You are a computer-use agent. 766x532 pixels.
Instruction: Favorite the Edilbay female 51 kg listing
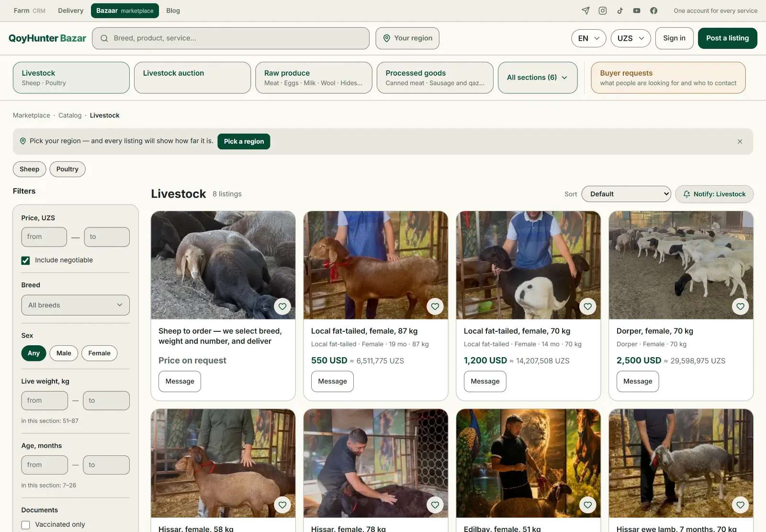588,505
